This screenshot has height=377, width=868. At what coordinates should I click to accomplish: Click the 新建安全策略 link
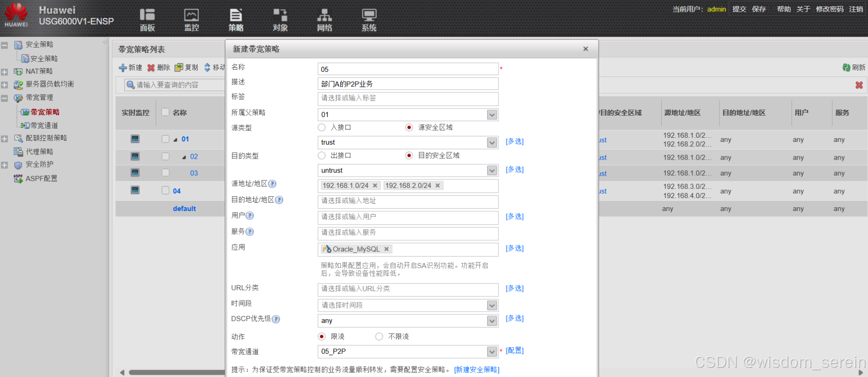click(477, 370)
